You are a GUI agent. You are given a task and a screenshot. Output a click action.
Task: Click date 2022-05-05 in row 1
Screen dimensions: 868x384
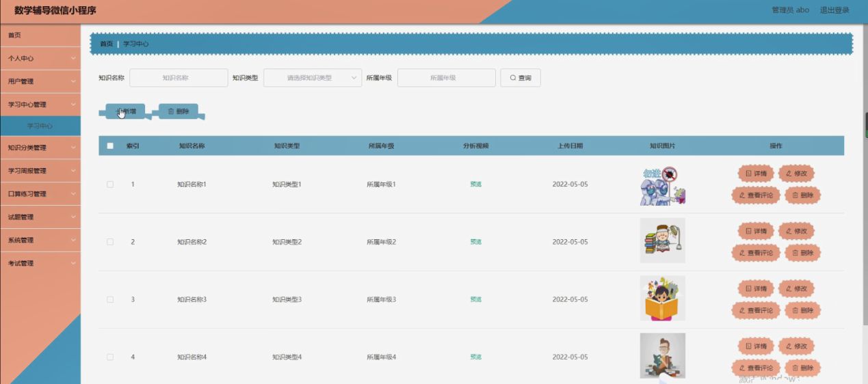(x=570, y=184)
